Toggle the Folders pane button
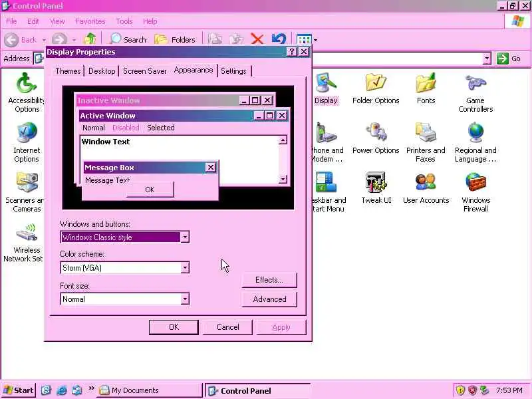 coord(175,39)
